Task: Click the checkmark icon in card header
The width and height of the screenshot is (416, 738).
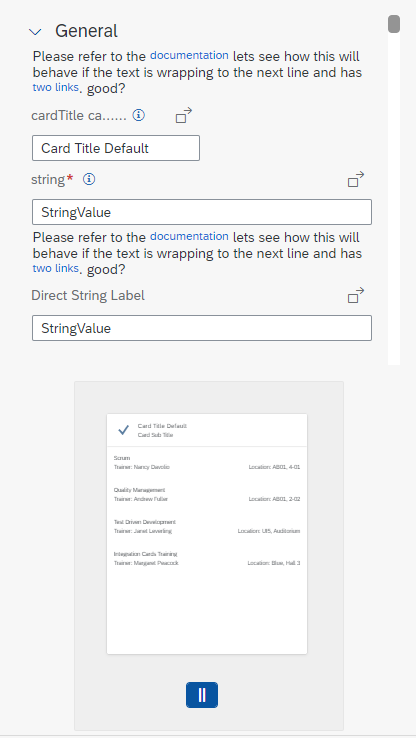Action: [123, 430]
